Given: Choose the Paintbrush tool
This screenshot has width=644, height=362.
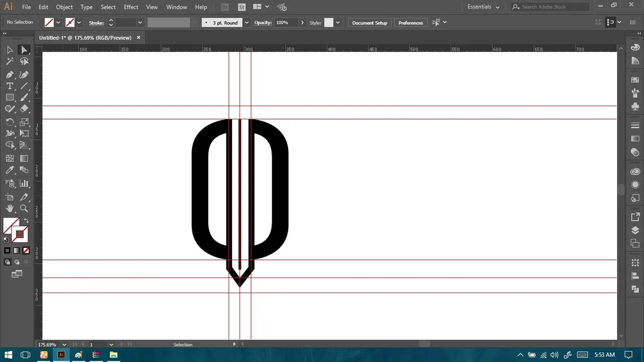Looking at the screenshot, I should pyautogui.click(x=24, y=98).
